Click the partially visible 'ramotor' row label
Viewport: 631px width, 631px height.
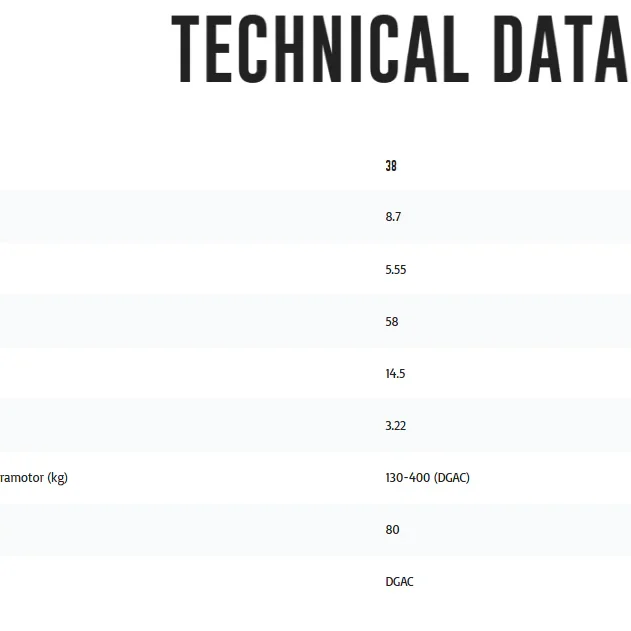tap(22, 478)
